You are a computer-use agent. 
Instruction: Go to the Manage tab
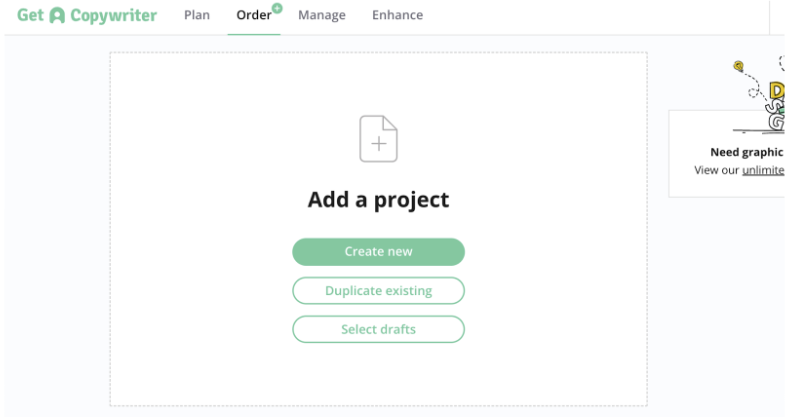point(322,16)
